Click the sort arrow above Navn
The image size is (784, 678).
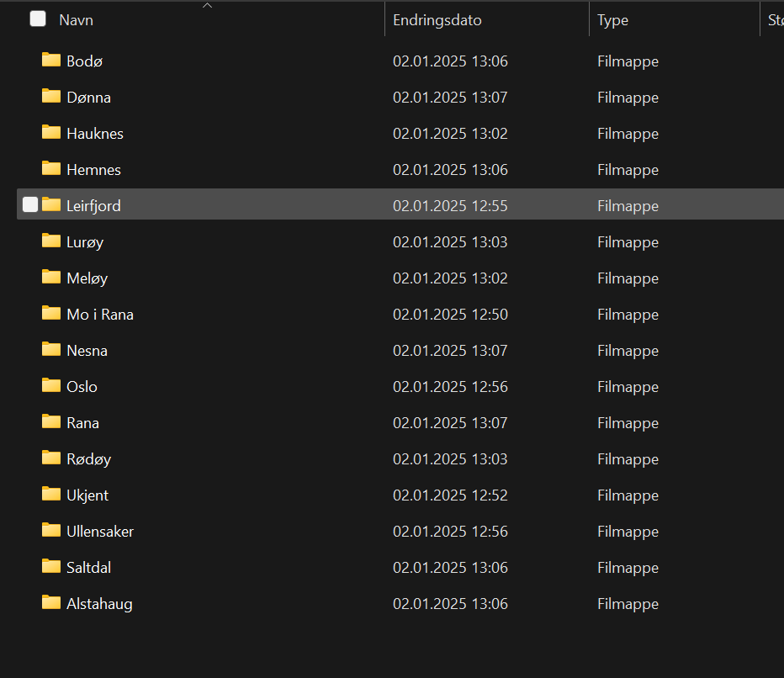[x=207, y=6]
